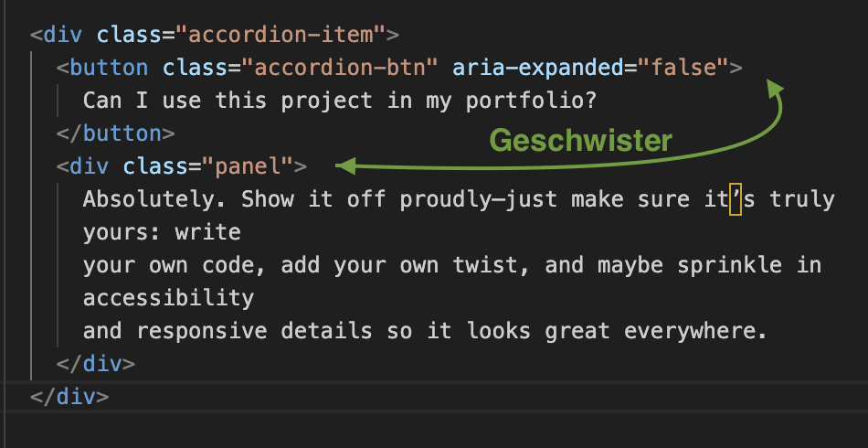
Task: Click the highlighted apostrophe in "it's"
Action: tap(736, 199)
